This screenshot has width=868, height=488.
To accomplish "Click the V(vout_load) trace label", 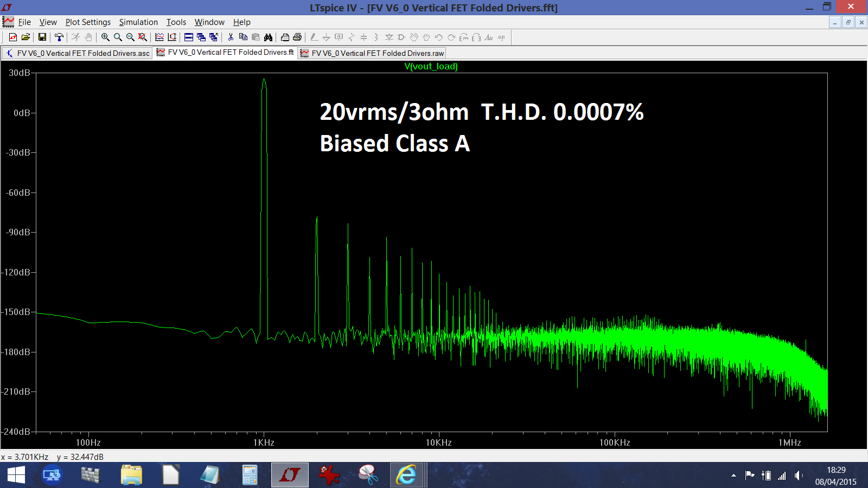I will coord(431,66).
